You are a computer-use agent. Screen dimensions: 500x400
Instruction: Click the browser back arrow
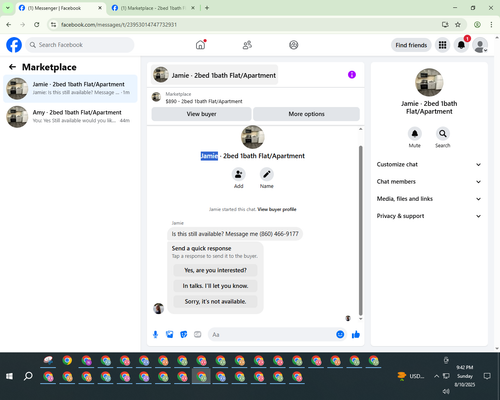[9, 24]
